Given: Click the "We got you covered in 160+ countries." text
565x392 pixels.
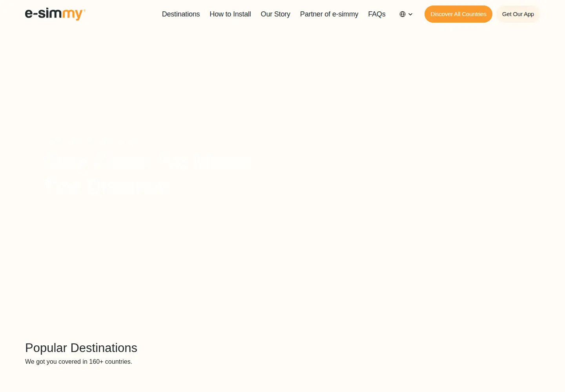Looking at the screenshot, I should tap(78, 361).
